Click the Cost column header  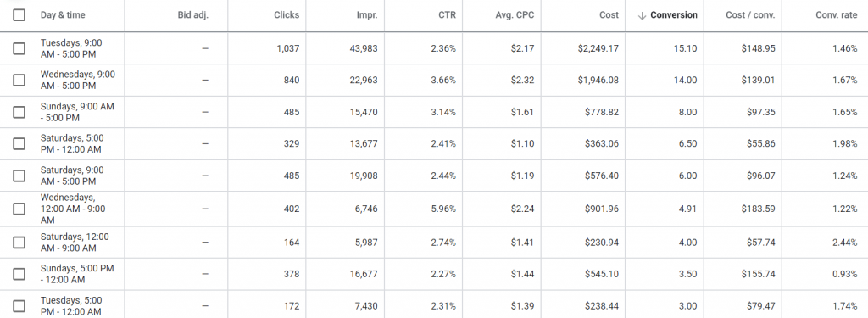click(609, 15)
